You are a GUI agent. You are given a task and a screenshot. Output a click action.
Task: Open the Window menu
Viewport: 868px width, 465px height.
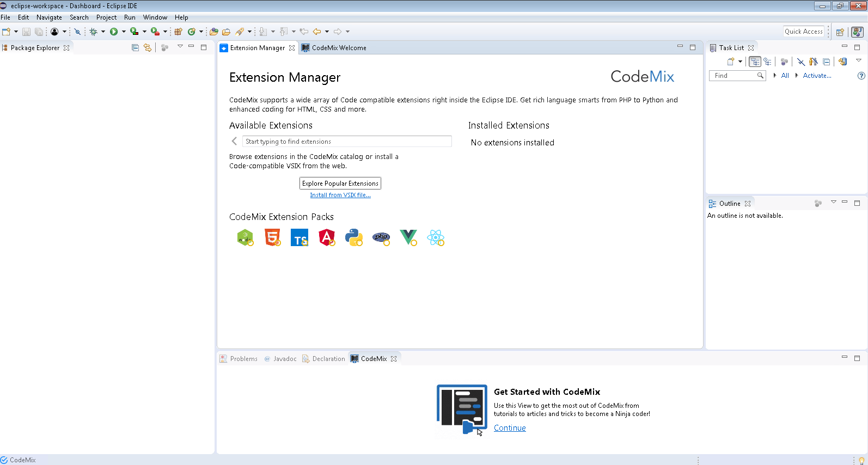pos(155,17)
